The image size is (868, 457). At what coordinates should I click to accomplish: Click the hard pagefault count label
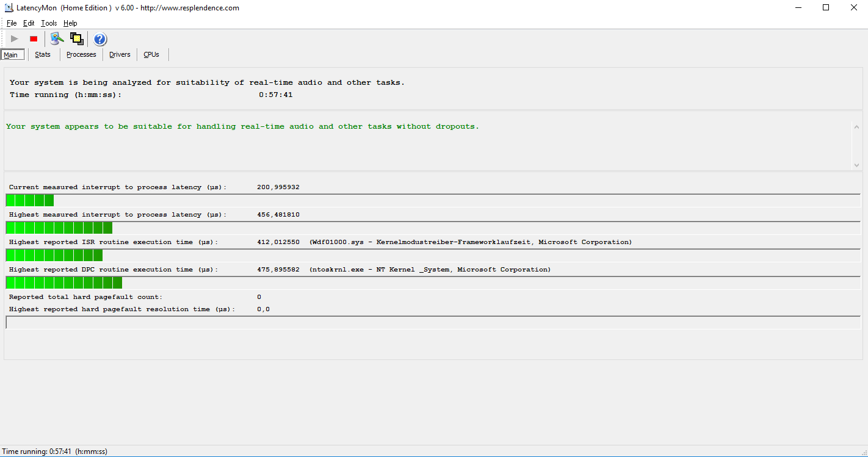[85, 297]
